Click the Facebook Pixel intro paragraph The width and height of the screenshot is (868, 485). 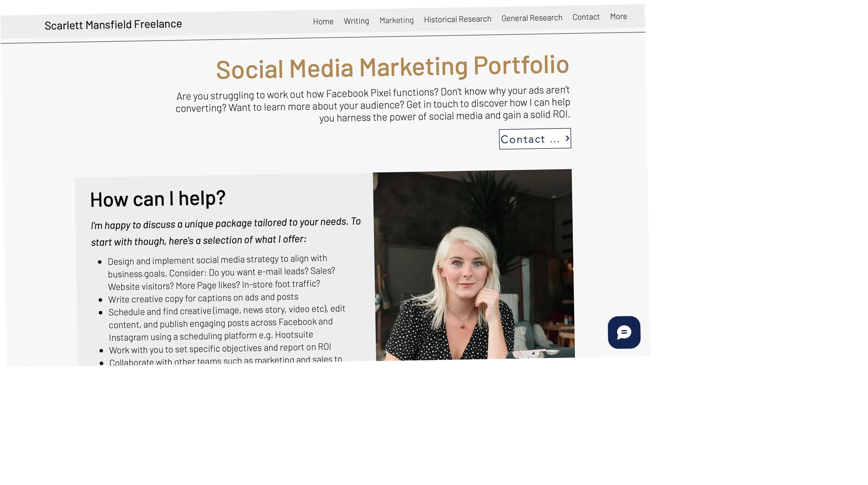click(373, 104)
